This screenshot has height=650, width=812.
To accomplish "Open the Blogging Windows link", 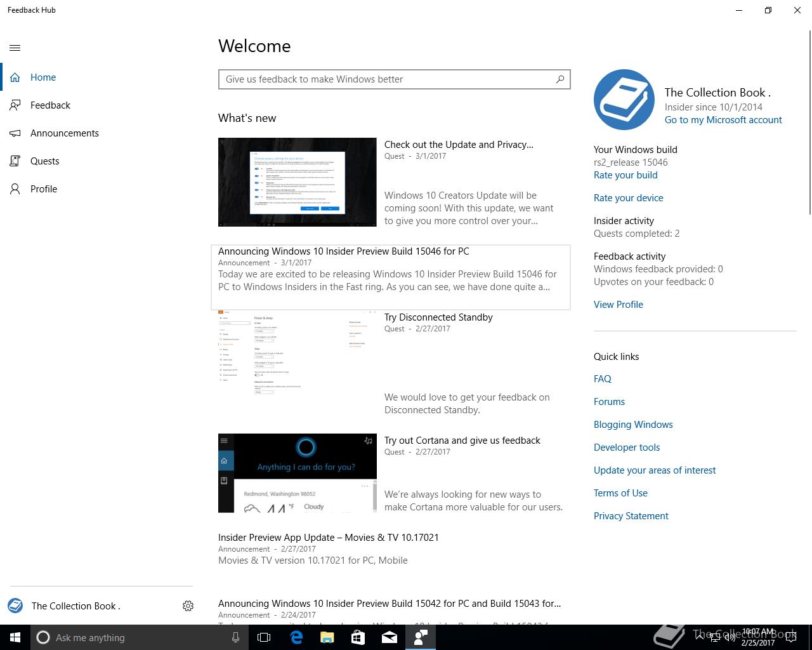I will [x=633, y=425].
